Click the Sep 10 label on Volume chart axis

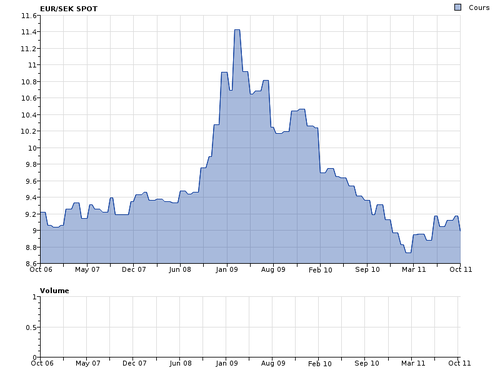click(367, 363)
